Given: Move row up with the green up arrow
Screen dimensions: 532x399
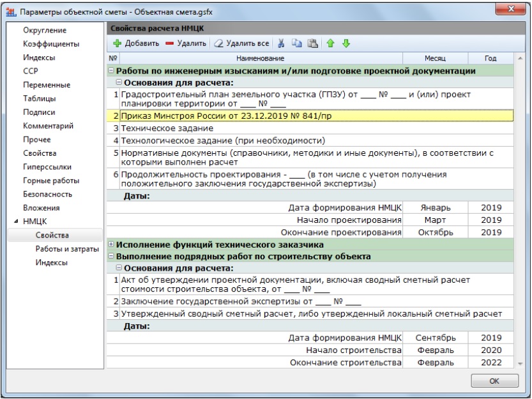Looking at the screenshot, I should click(330, 43).
